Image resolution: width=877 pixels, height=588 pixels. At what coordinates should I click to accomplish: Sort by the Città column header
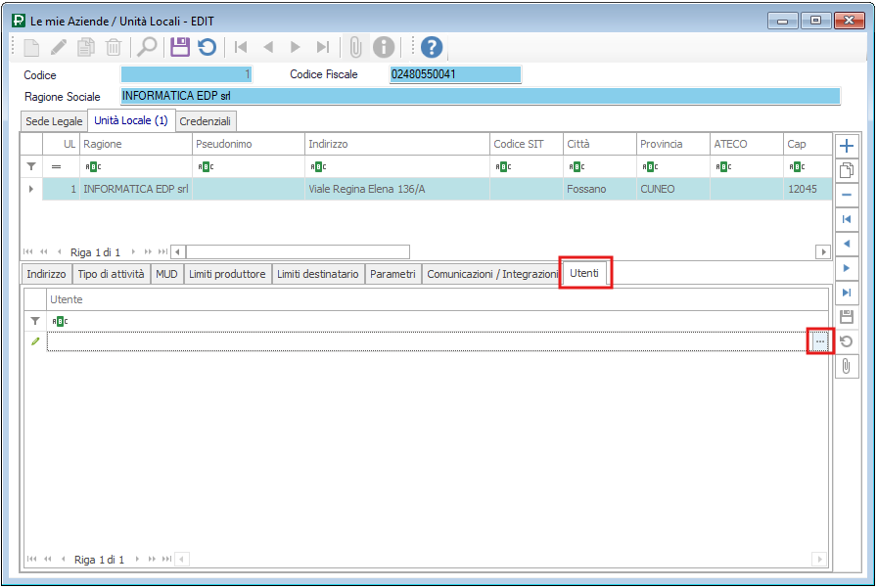click(598, 144)
